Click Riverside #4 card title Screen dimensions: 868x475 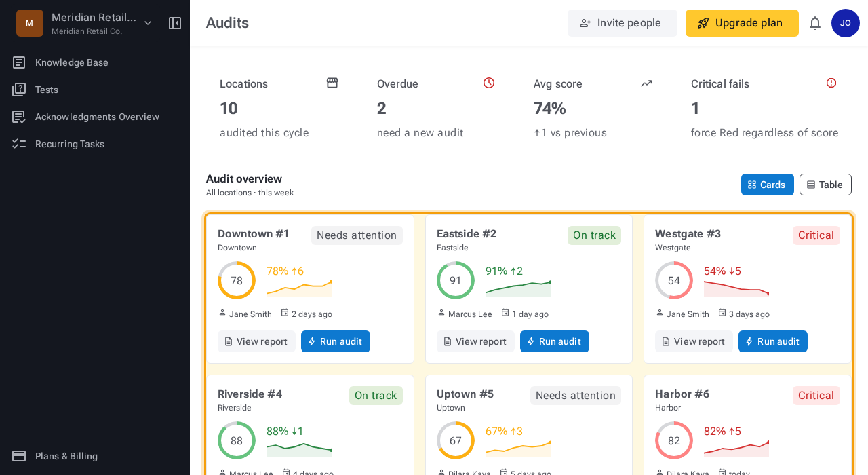point(250,394)
